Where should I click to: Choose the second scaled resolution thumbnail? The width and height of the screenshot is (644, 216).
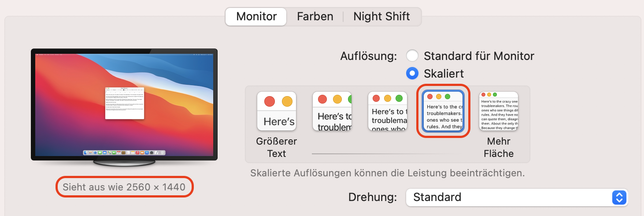[332, 111]
